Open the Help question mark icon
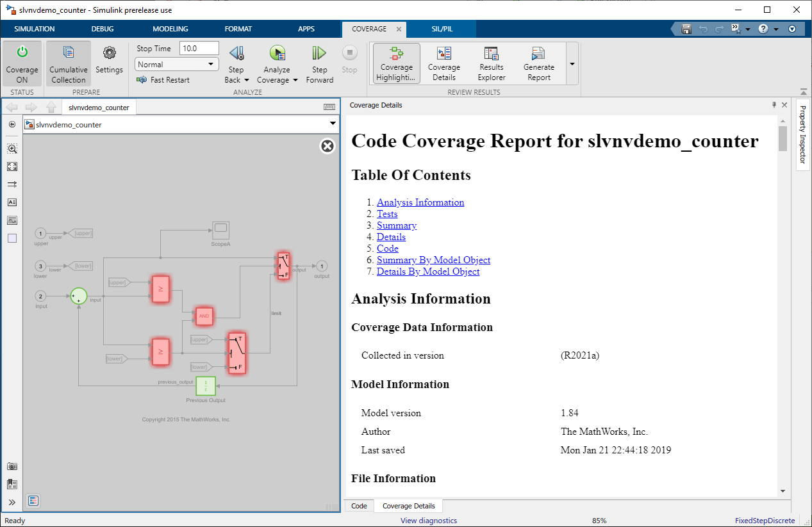The image size is (812, 527). tap(763, 29)
